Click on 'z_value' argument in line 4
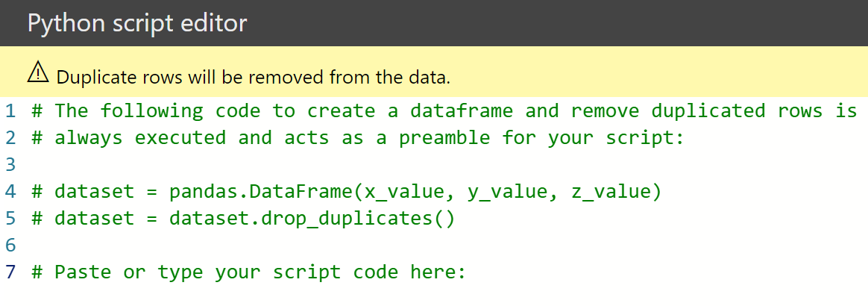This screenshot has width=868, height=306. 611,192
